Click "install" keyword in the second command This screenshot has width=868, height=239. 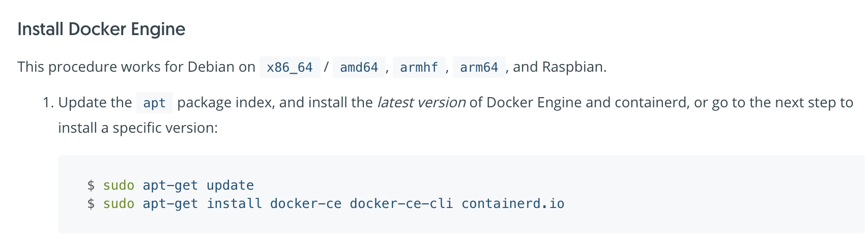coord(234,204)
